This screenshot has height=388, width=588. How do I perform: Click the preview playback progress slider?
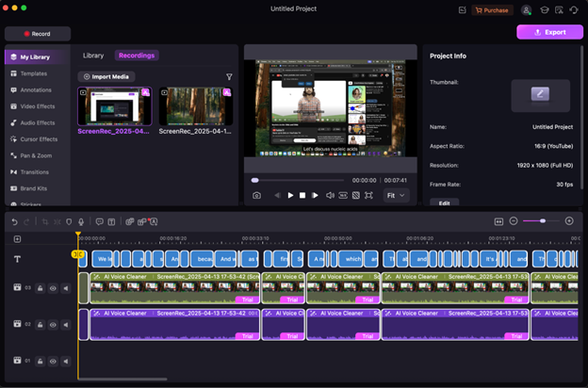coord(298,180)
